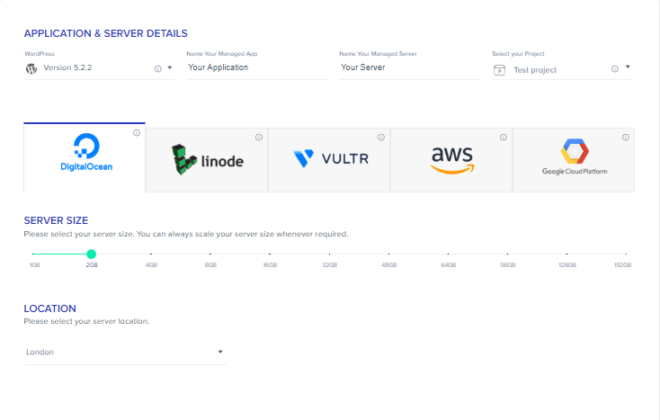Click the project icon beside Test project
Viewport: 660px width, 420px height.
coord(499,70)
